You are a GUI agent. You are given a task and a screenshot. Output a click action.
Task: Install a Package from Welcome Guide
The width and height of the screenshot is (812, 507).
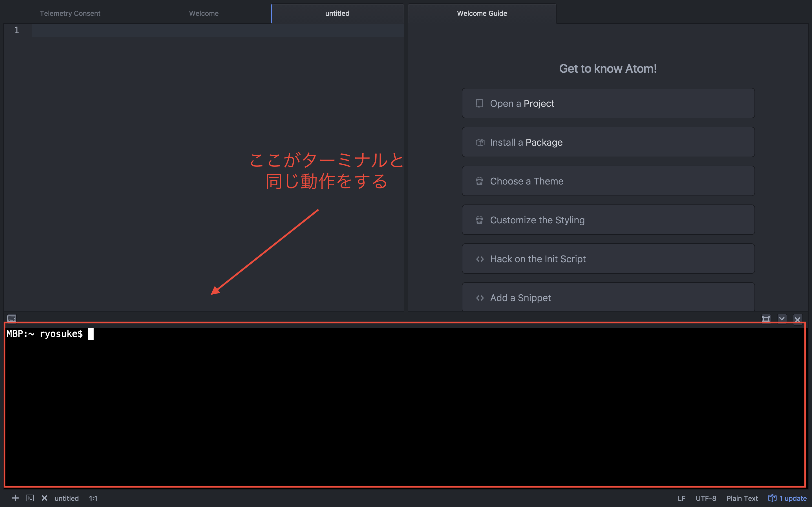(x=607, y=142)
